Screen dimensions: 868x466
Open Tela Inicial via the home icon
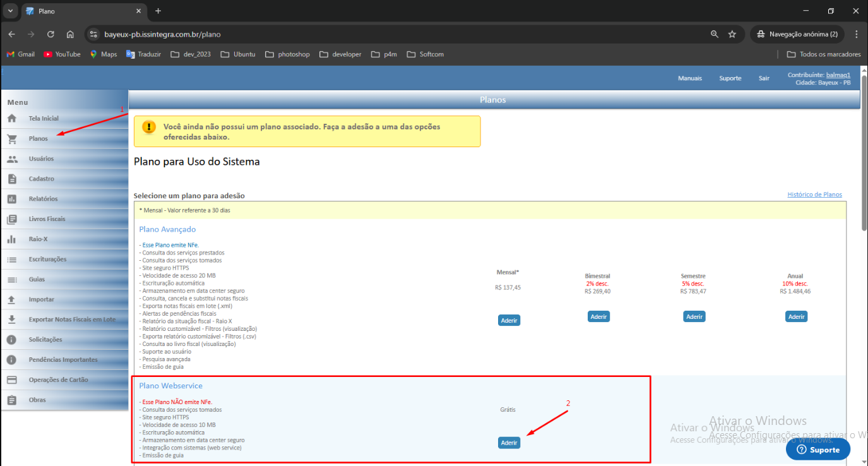pos(11,117)
